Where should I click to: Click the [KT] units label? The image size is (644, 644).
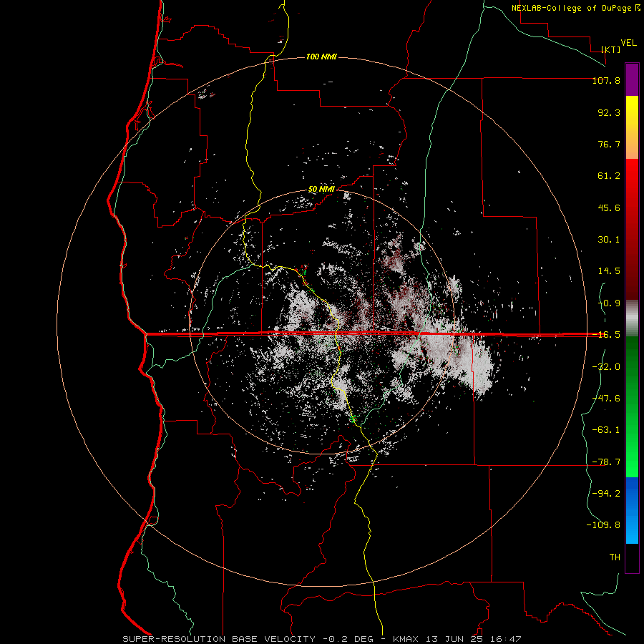[611, 49]
